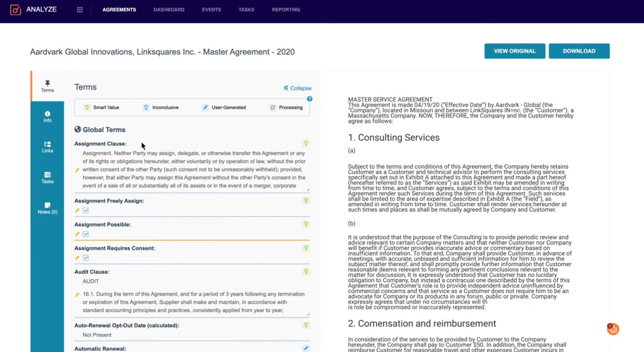Click smart value bulb for Assignment Requires Consent
The width and height of the screenshot is (644, 352).
click(306, 248)
